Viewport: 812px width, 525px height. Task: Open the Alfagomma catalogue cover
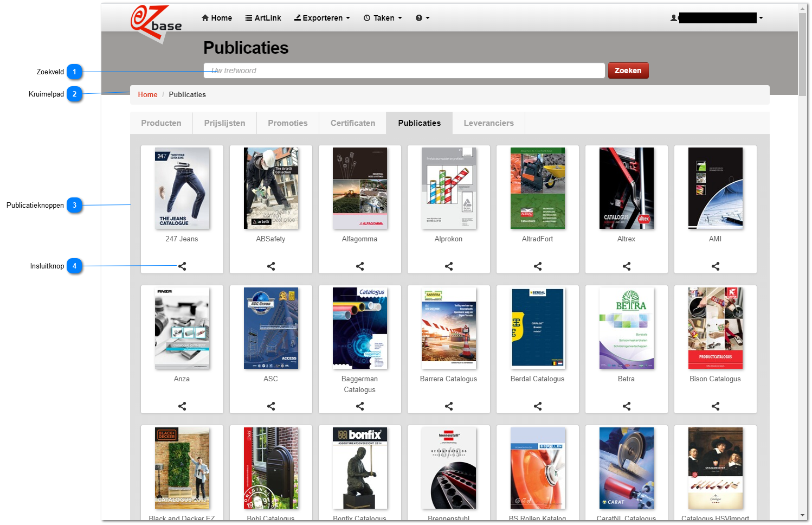[x=360, y=188]
